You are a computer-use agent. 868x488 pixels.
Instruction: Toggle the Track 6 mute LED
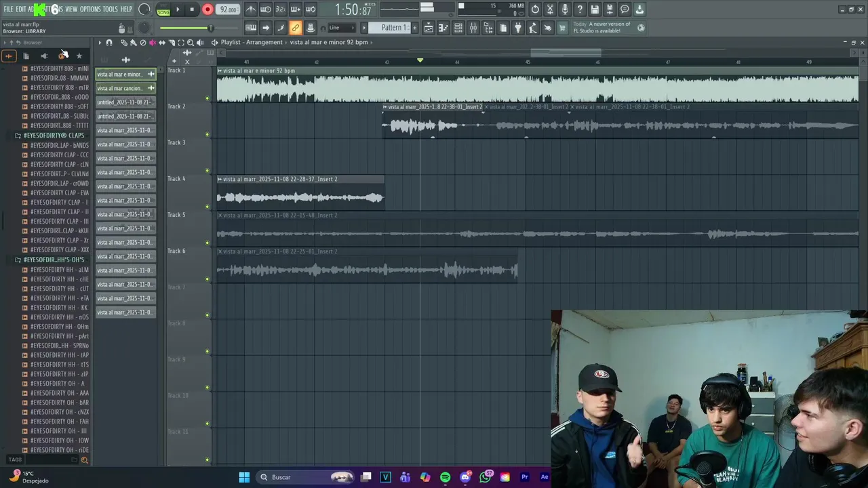click(208, 279)
